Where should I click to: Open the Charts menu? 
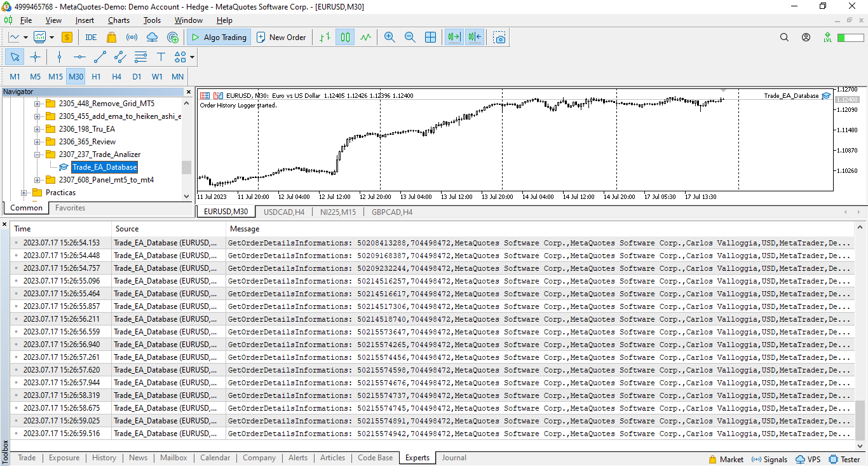[119, 20]
